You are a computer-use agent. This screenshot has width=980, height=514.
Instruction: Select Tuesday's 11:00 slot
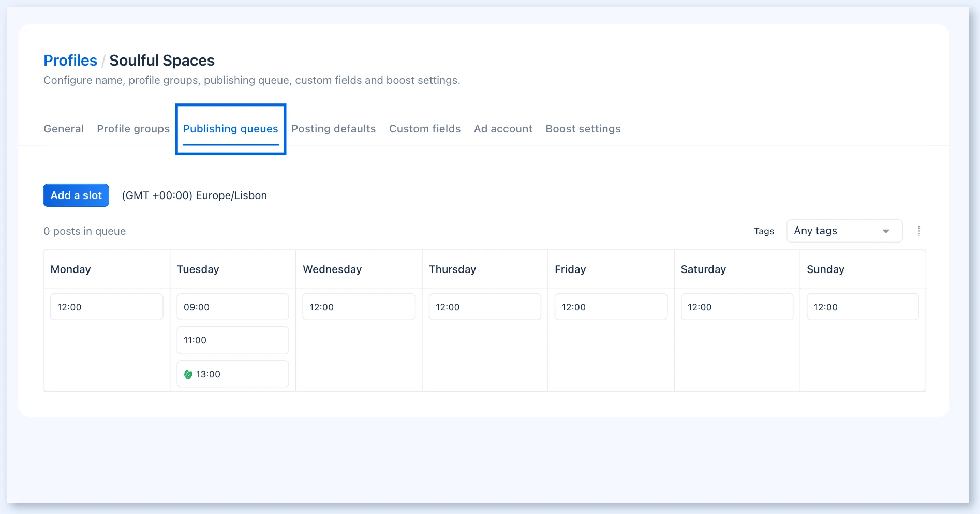click(233, 340)
